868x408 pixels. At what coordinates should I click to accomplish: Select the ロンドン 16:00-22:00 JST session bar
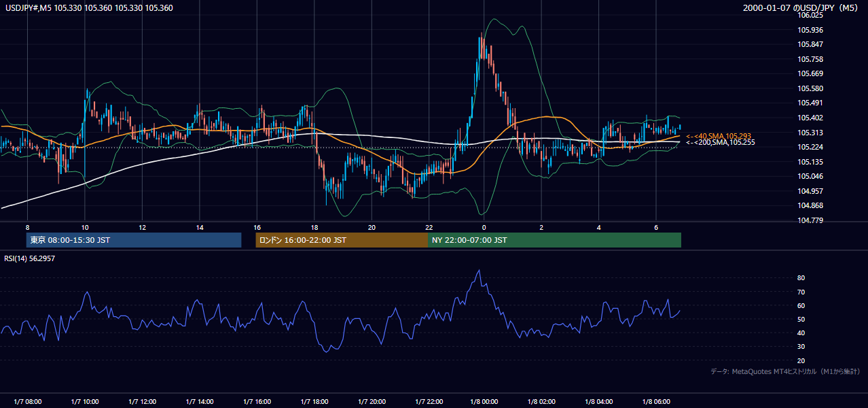tap(342, 240)
